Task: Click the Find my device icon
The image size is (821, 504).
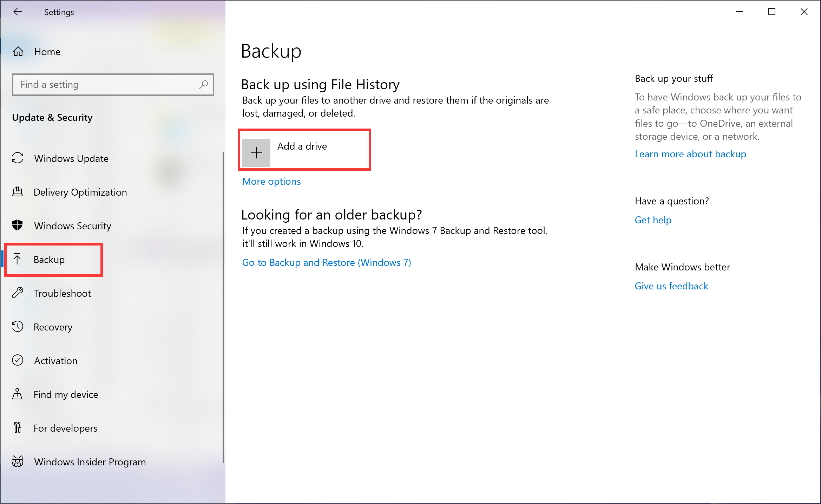Action: click(x=18, y=394)
